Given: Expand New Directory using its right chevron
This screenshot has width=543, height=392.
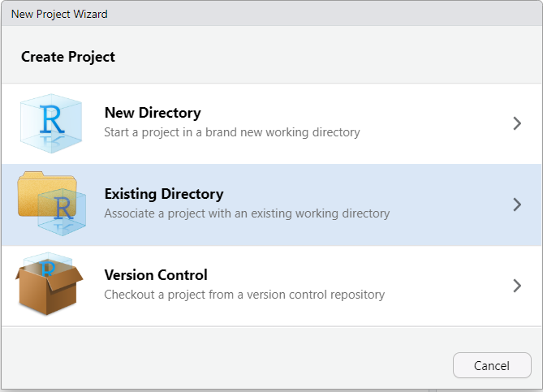Looking at the screenshot, I should 517,123.
